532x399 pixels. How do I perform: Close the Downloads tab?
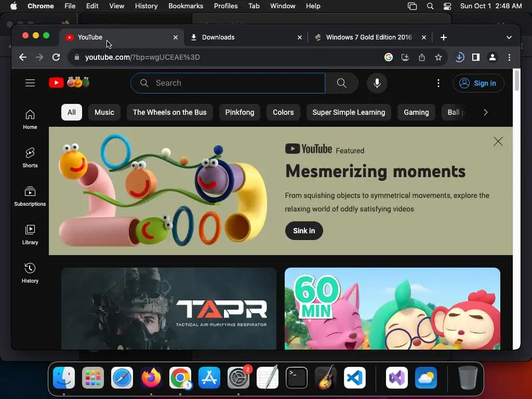click(300, 37)
